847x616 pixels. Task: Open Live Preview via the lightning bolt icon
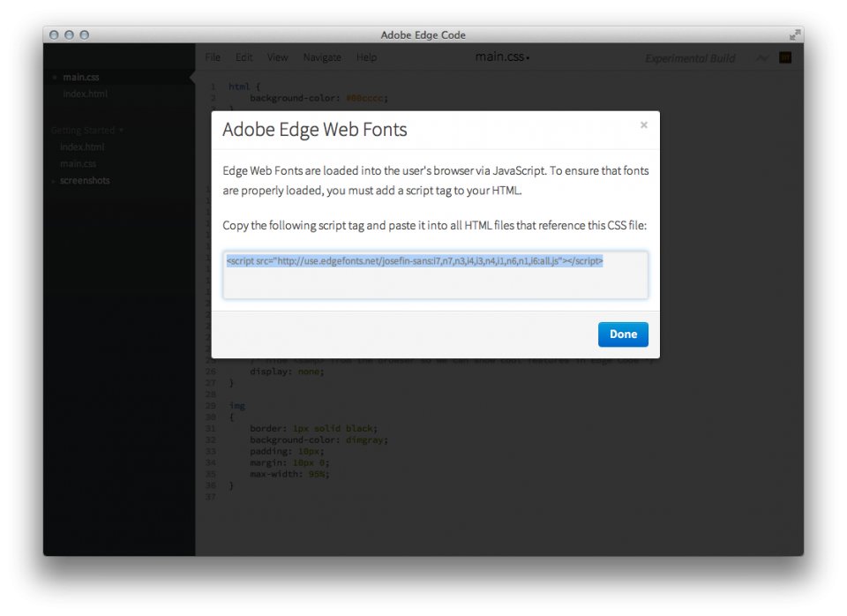(x=761, y=57)
